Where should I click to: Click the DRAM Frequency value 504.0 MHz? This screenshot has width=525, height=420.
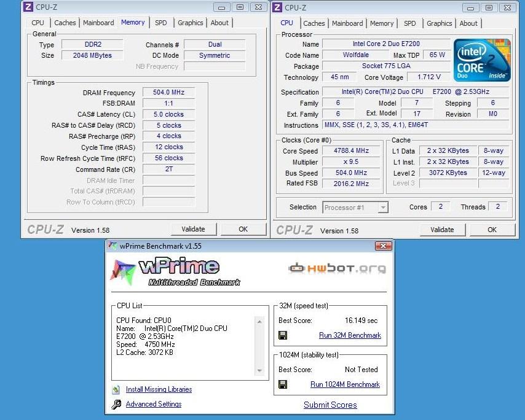[168, 92]
